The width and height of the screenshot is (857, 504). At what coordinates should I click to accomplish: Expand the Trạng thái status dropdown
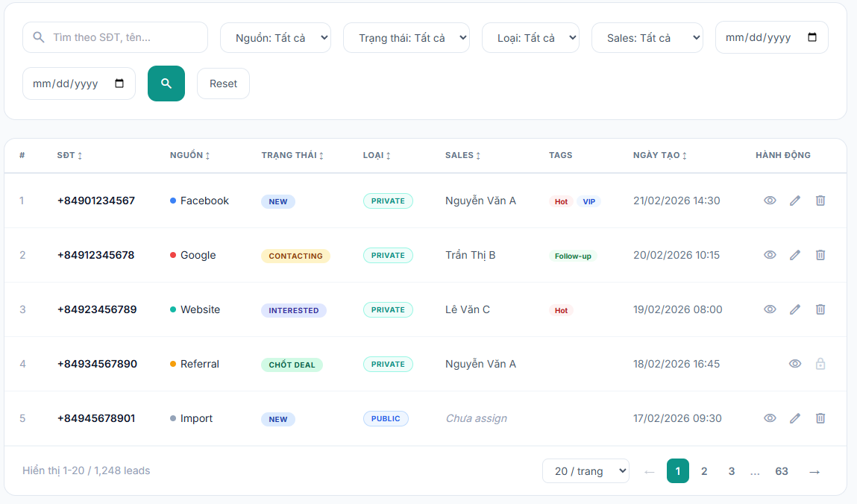[x=406, y=37]
